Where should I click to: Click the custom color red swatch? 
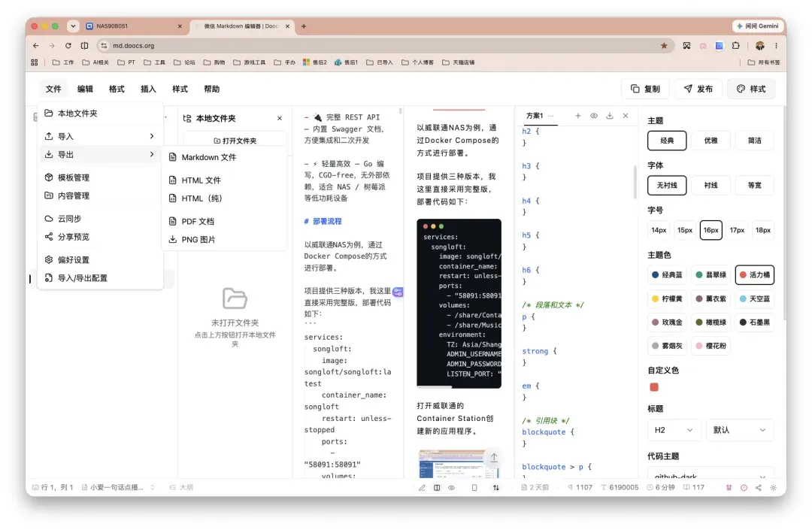click(654, 387)
